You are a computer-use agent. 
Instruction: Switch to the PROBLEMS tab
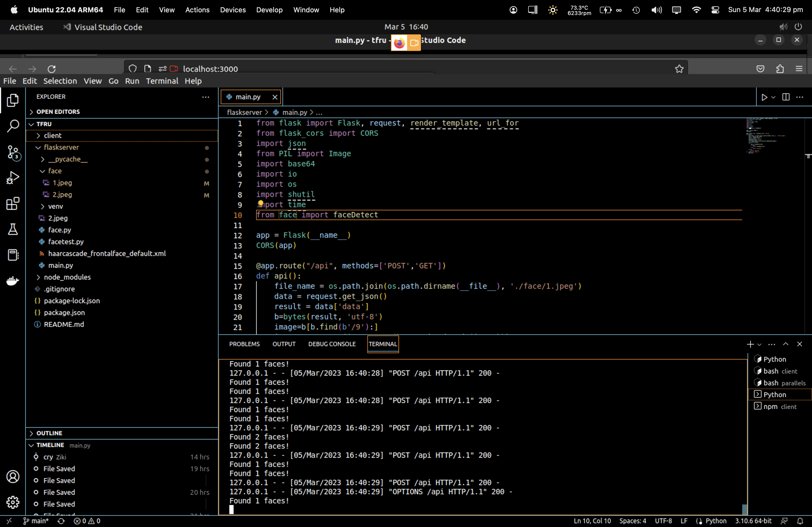[244, 344]
